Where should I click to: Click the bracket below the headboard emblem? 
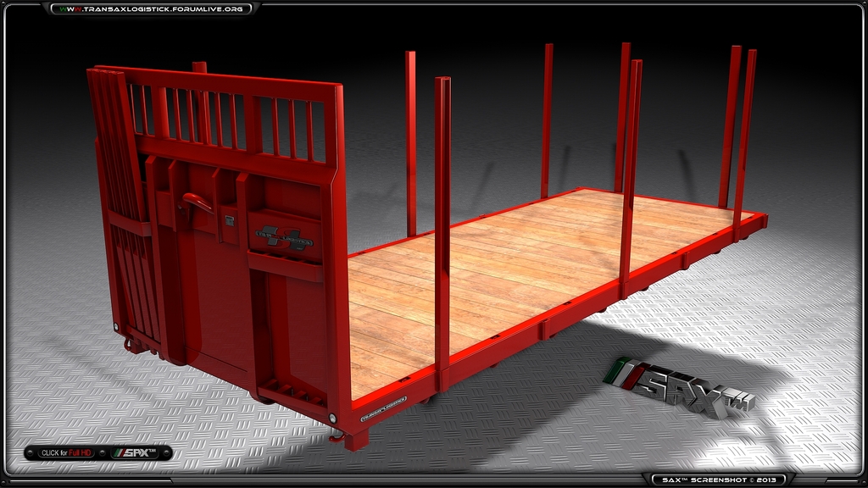(x=284, y=267)
